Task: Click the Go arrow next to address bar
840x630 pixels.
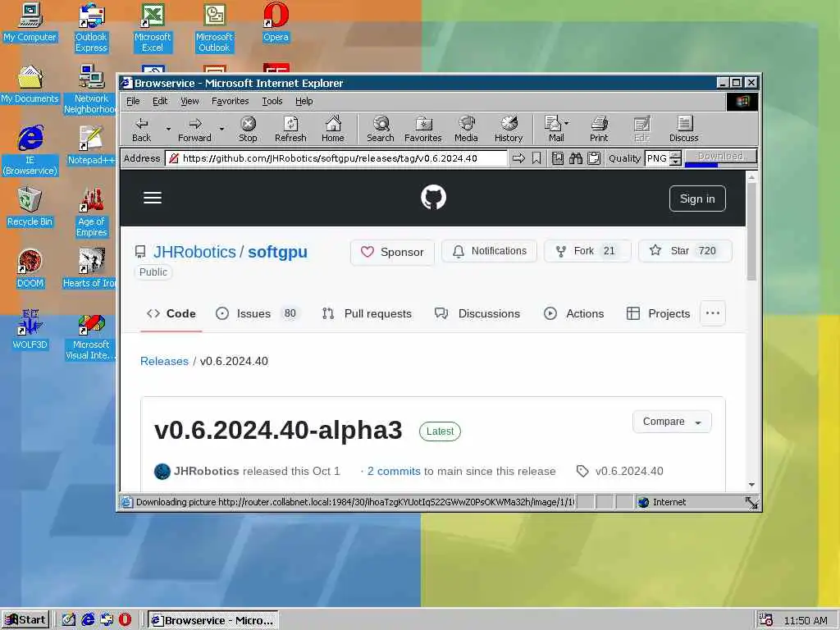Action: 518,158
